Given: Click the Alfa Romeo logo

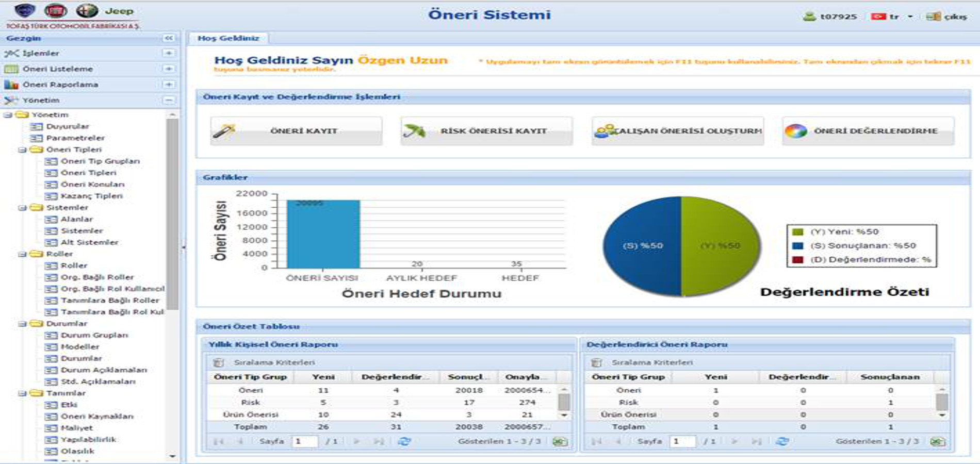Looking at the screenshot, I should coord(87,10).
